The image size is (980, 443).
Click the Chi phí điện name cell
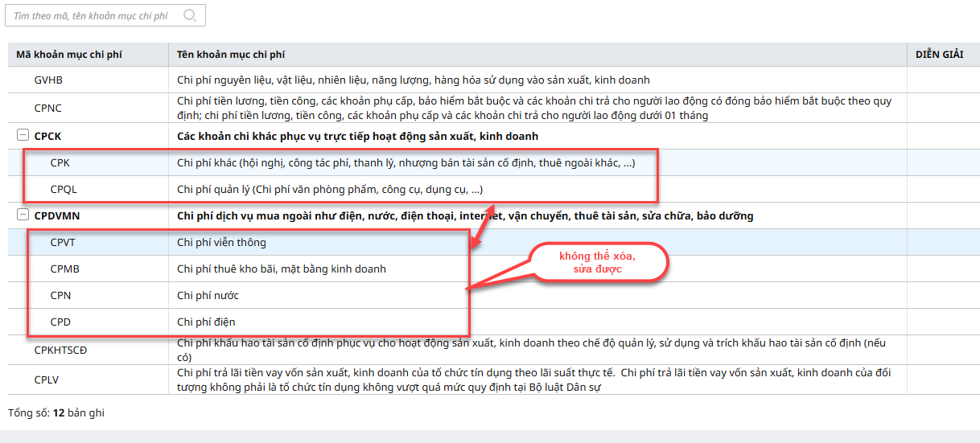coord(206,322)
